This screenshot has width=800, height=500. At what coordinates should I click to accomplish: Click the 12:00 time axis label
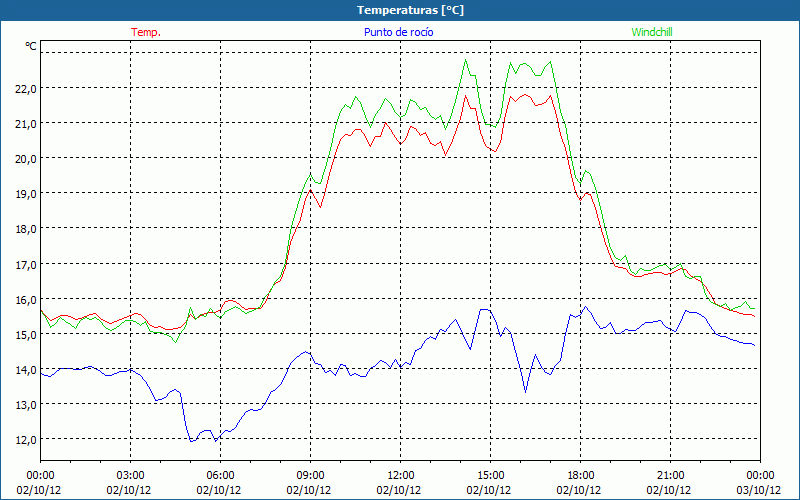pyautogui.click(x=401, y=476)
